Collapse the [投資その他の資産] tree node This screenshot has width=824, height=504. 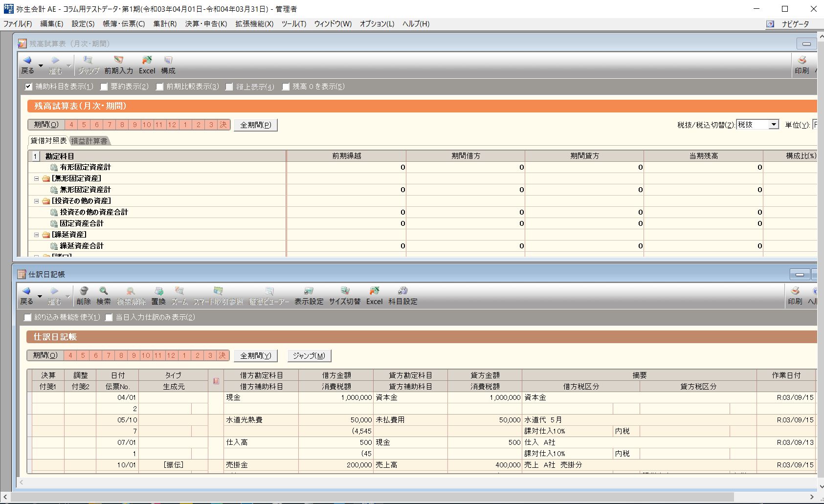36,201
